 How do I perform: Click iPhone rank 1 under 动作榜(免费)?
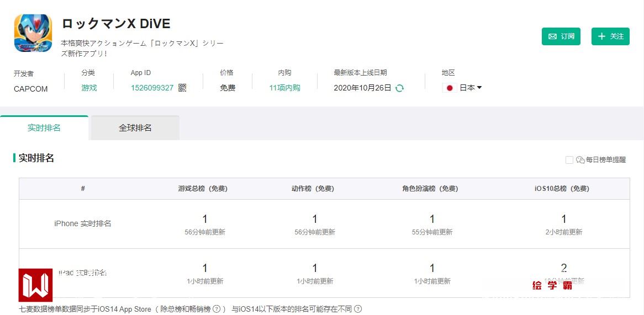(x=315, y=219)
